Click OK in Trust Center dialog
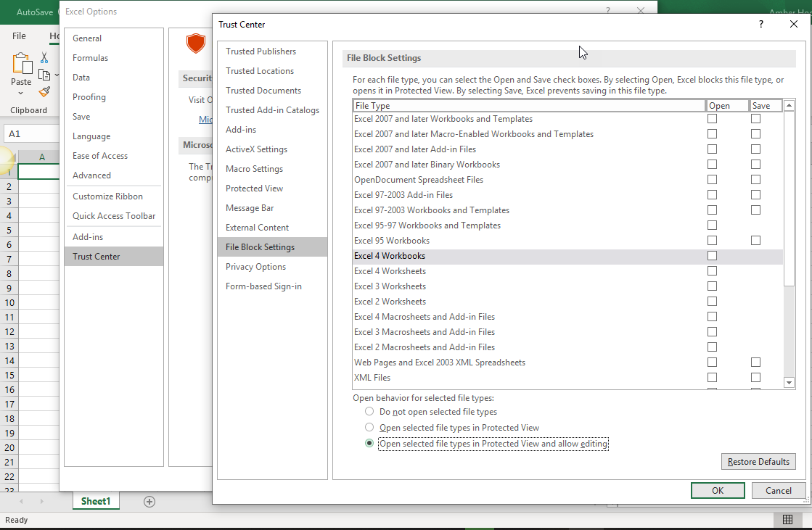Screen dimensions: 812x530 click(x=718, y=491)
